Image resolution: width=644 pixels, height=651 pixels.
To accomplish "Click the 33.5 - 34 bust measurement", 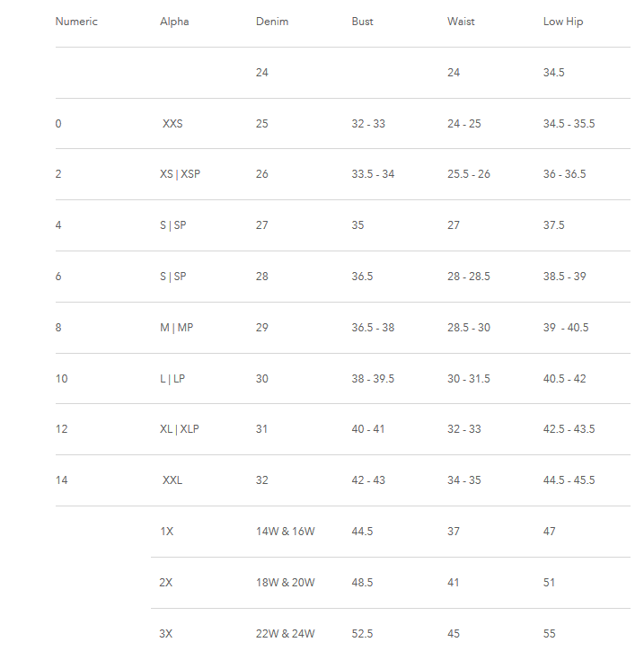I will pyautogui.click(x=373, y=174).
